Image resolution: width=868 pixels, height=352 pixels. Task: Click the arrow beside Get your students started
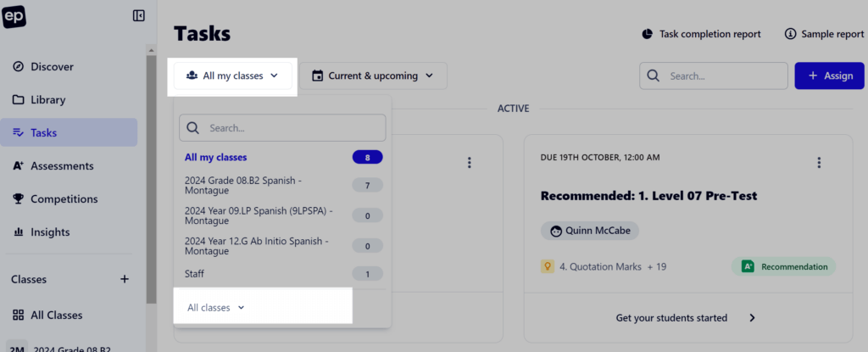pos(752,317)
